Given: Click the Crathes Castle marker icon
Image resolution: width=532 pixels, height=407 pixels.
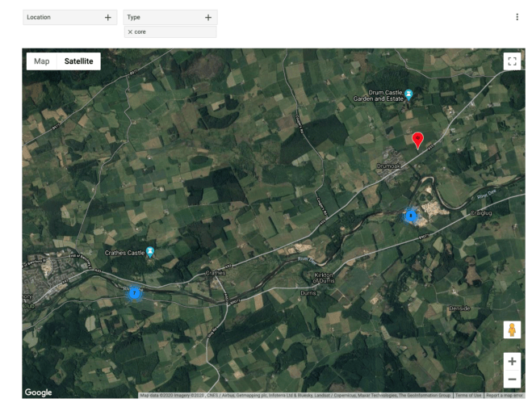Looking at the screenshot, I should click(149, 253).
